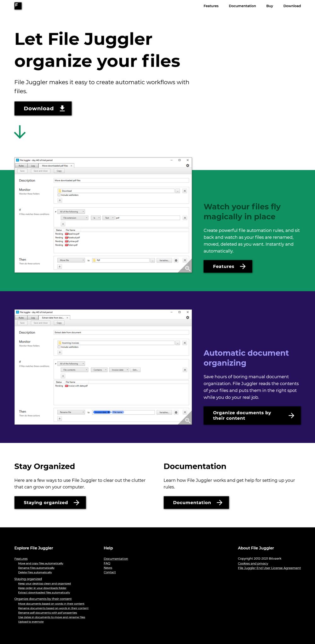Click magnifier icon on Move downloaded pdf files screenshot
Image resolution: width=315 pixels, height=644 pixels.
tap(187, 268)
